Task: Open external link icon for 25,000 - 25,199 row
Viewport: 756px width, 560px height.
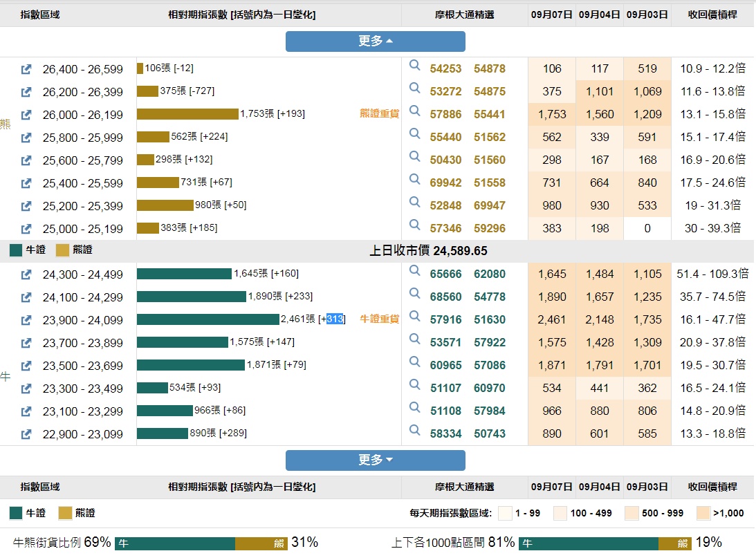Action: tap(26, 229)
